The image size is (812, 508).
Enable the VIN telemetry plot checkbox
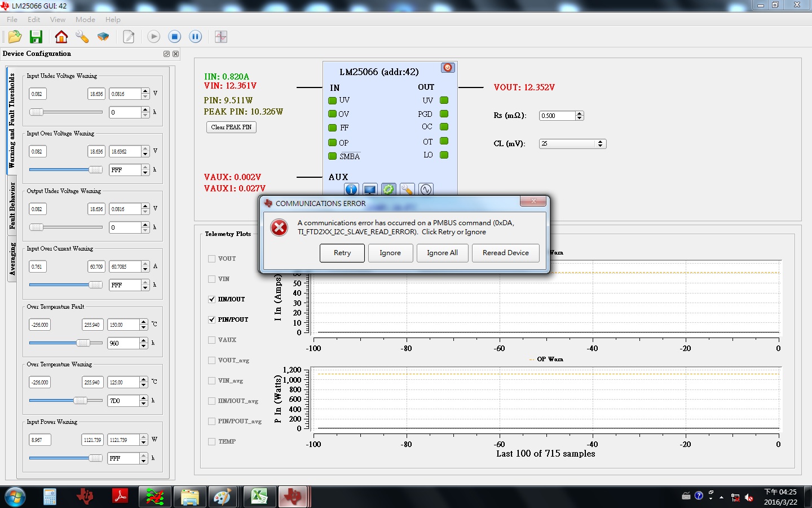(212, 279)
